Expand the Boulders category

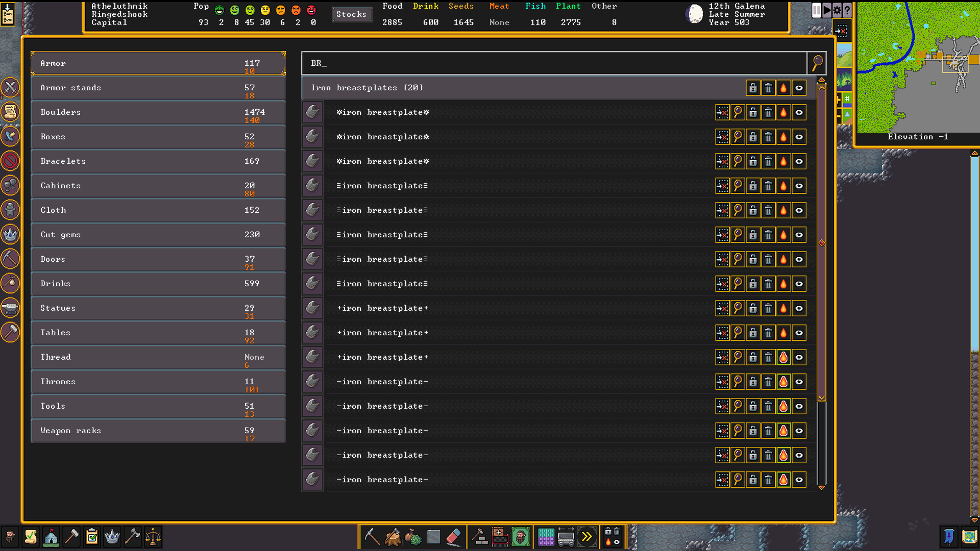click(158, 112)
